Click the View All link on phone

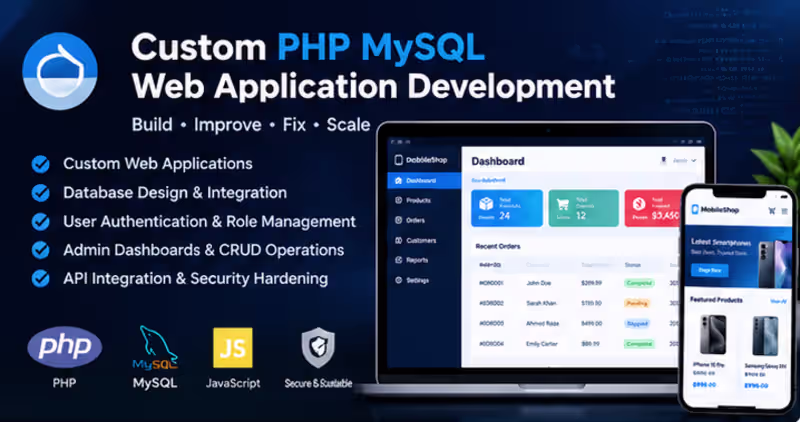(x=778, y=301)
